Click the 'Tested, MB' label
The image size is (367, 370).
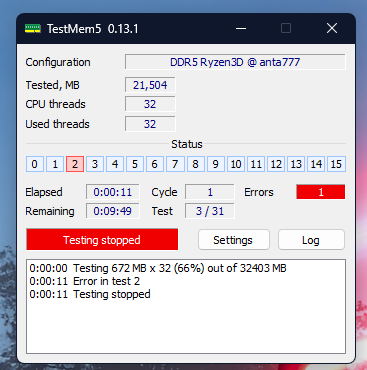[x=53, y=85]
